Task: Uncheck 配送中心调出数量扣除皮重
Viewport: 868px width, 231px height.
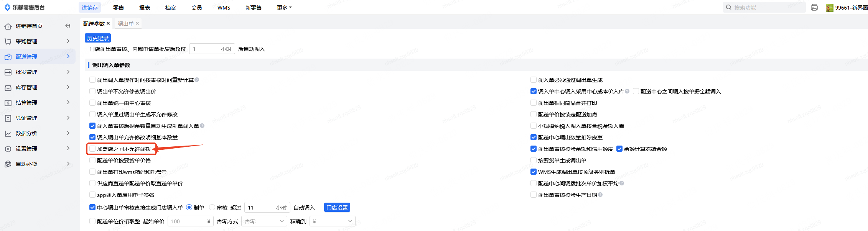Action: click(x=534, y=137)
